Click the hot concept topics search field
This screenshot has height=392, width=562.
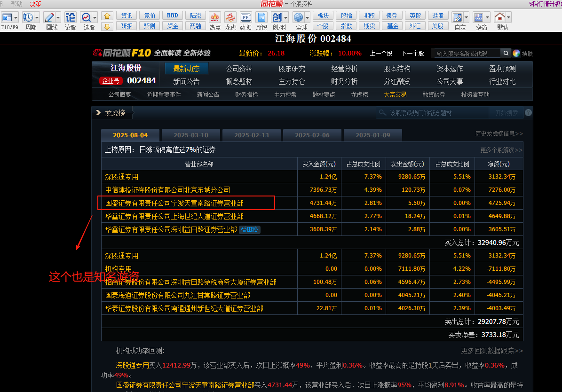tap(432, 113)
